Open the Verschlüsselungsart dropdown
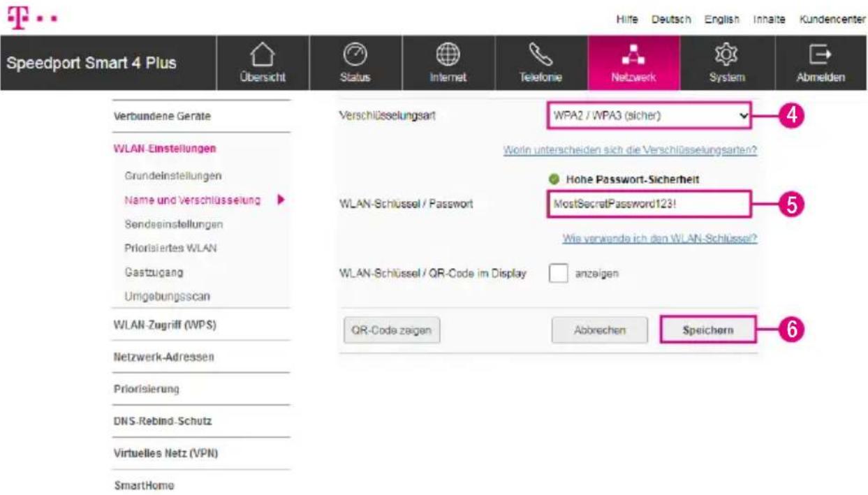Image resolution: width=868 pixels, height=495 pixels. click(x=648, y=116)
